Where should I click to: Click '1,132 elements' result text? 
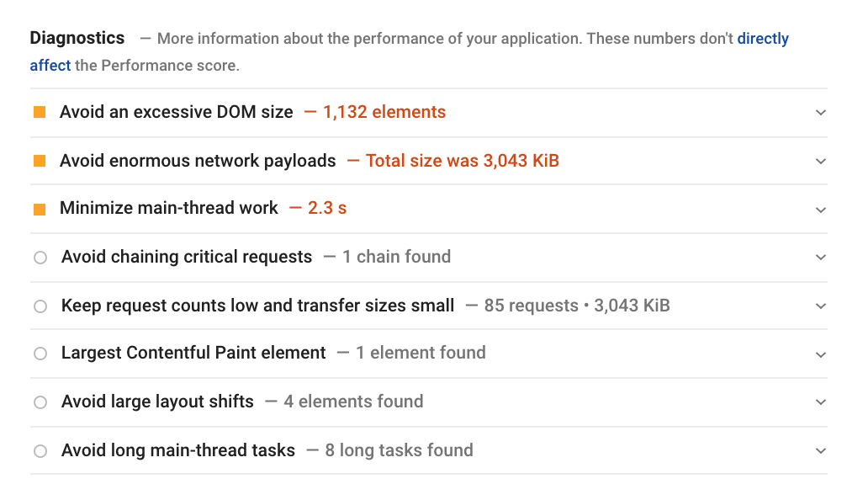[384, 112]
